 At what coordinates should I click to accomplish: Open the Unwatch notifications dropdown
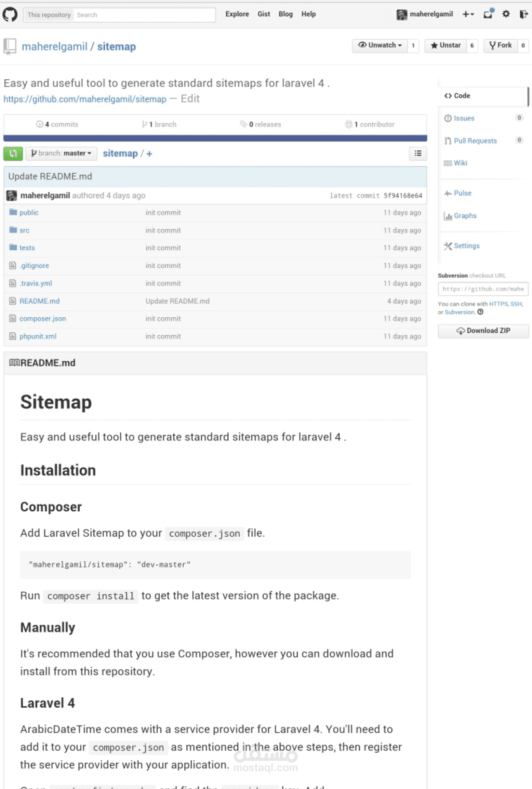tap(380, 45)
